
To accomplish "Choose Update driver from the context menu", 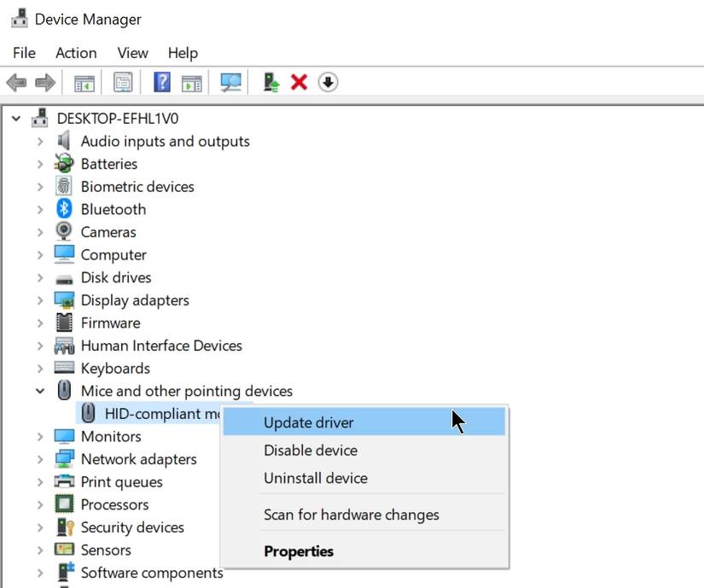I will click(308, 422).
